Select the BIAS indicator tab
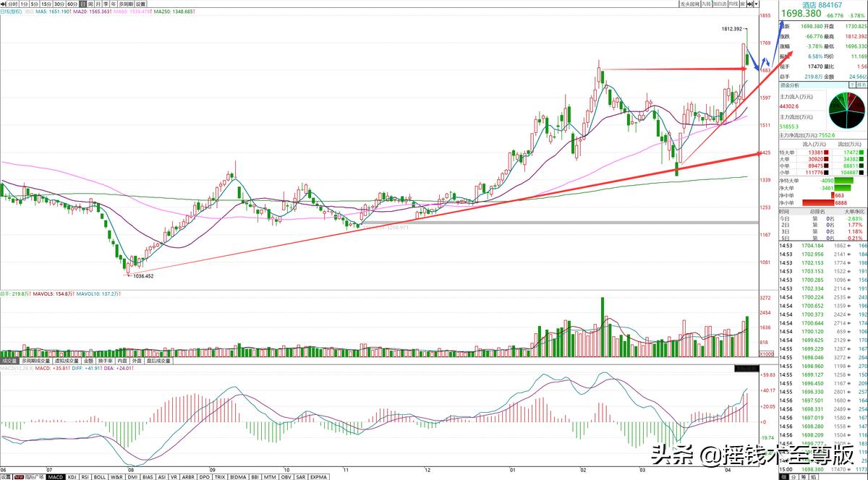 [148, 476]
